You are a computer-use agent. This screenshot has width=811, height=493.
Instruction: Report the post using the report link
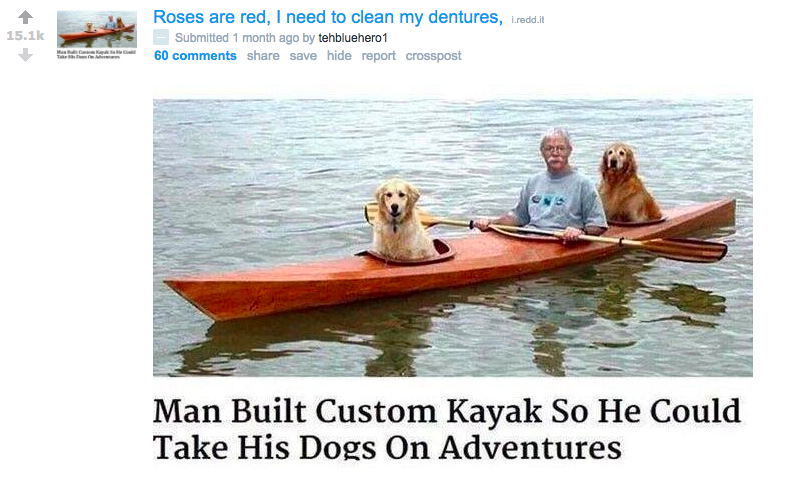378,55
